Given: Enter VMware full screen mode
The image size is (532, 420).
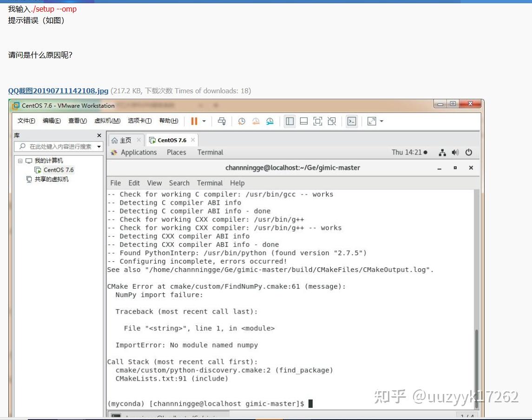Looking at the screenshot, I should point(318,121).
